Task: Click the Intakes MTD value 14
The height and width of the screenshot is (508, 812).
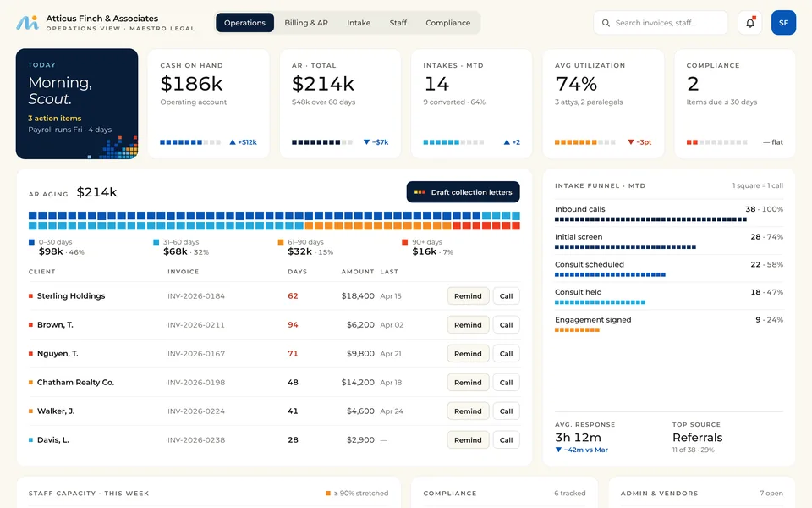Action: pos(436,84)
